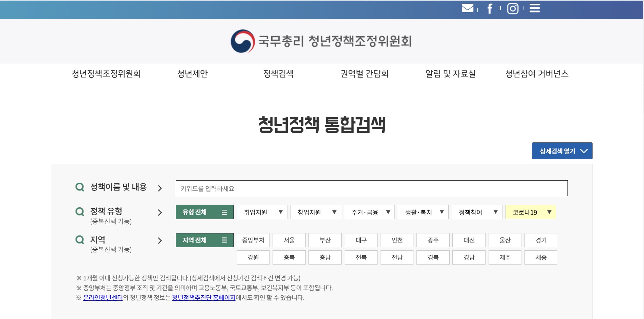Click chevron arrow next to 정책 유형

tap(160, 212)
